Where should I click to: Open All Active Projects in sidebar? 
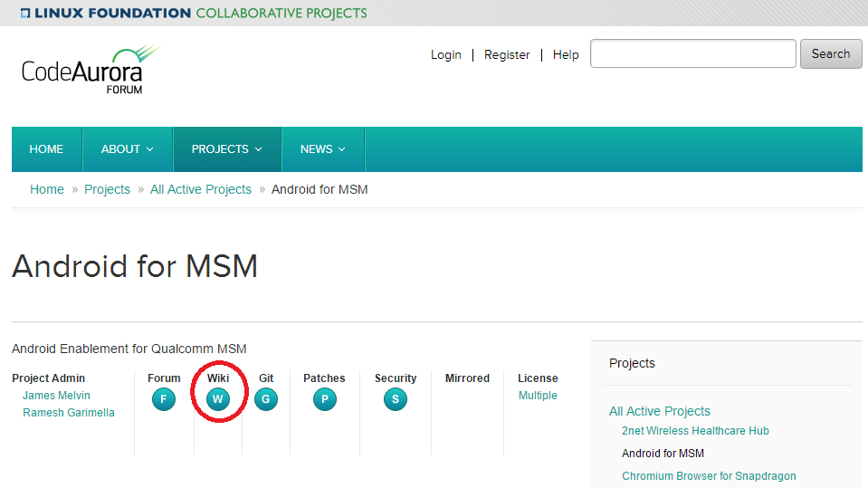point(659,411)
